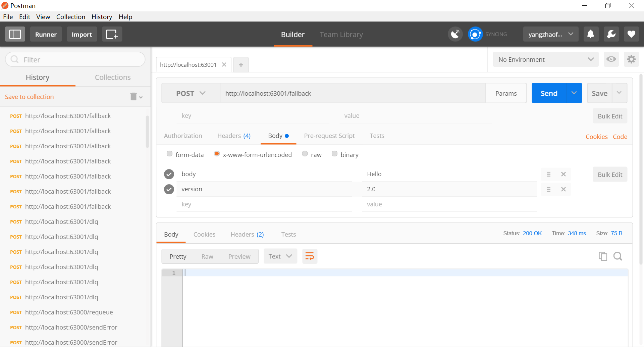This screenshot has width=644, height=347.
Task: Click the Import button
Action: tap(82, 34)
